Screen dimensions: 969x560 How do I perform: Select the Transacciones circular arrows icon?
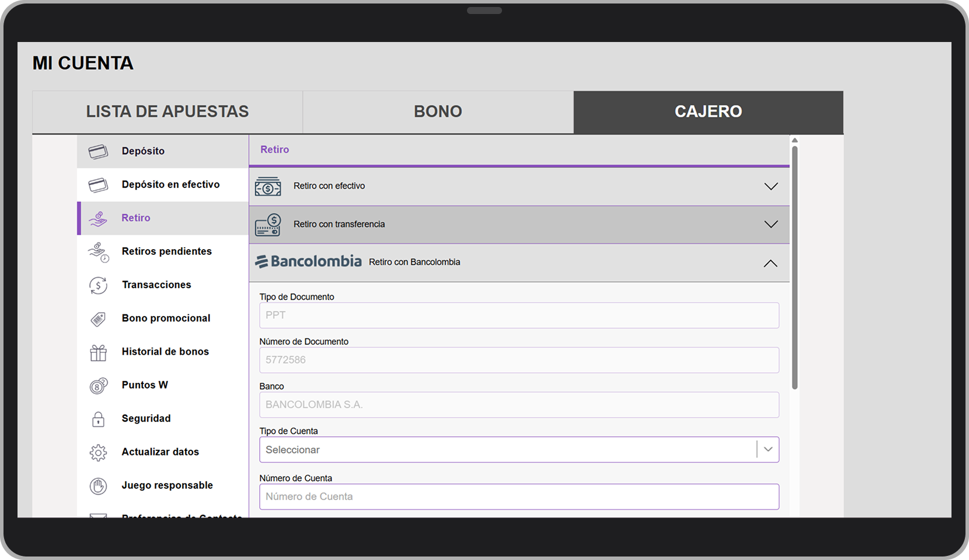98,285
